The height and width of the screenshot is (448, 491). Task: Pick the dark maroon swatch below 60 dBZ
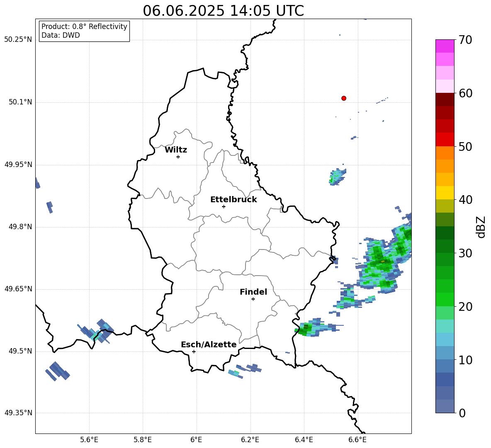pos(445,99)
